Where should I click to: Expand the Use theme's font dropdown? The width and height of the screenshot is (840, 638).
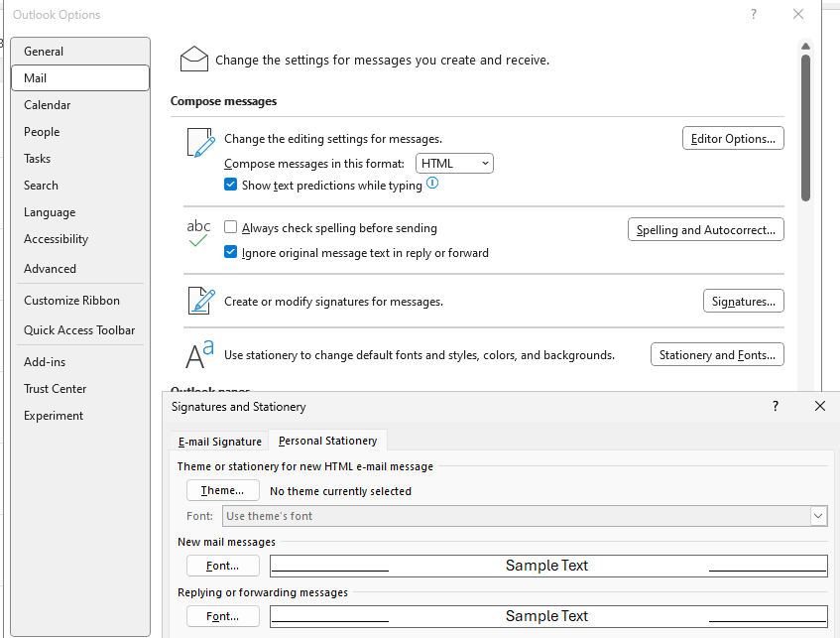click(818, 516)
